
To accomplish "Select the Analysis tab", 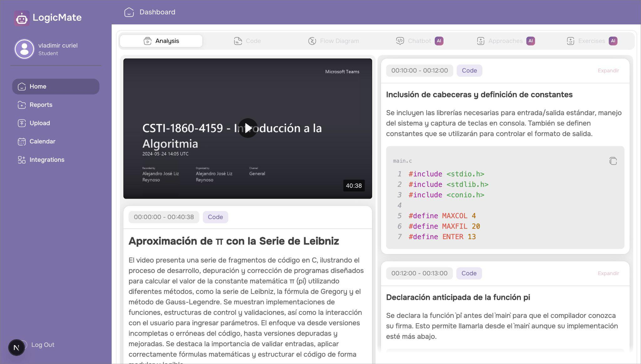I will (161, 41).
